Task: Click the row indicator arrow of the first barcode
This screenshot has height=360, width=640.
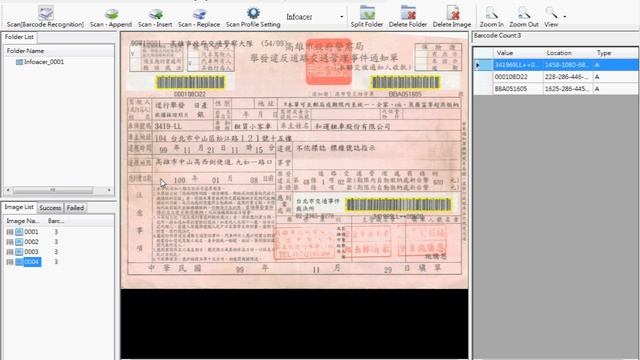Action: tap(478, 65)
